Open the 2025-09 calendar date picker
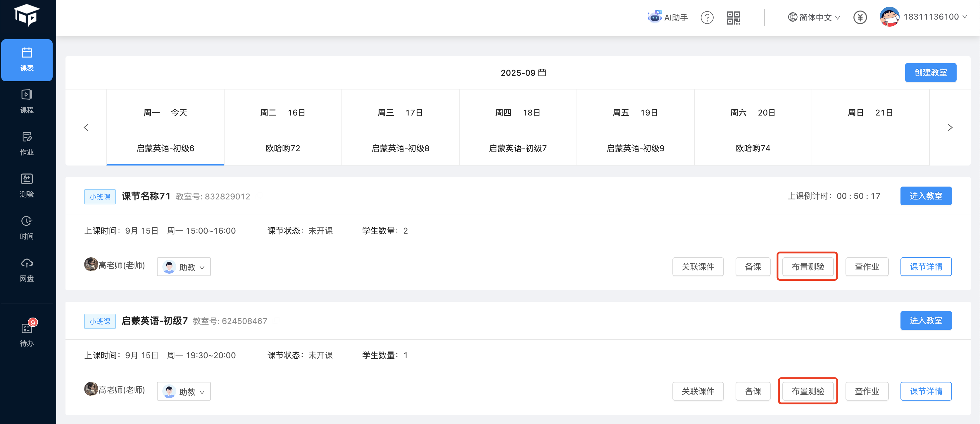 point(523,73)
